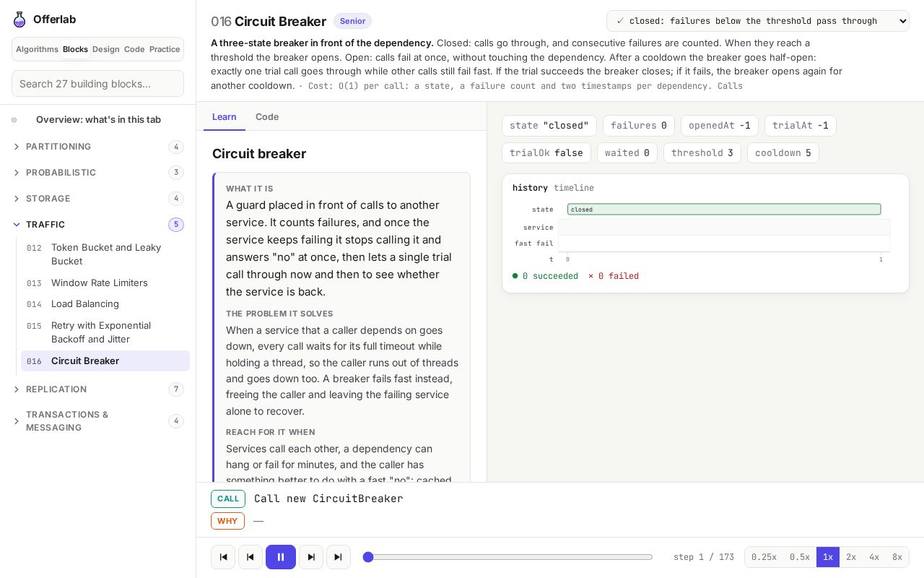Focus the Search 27 building blocks field
This screenshot has width=924, height=578.
click(x=98, y=84)
